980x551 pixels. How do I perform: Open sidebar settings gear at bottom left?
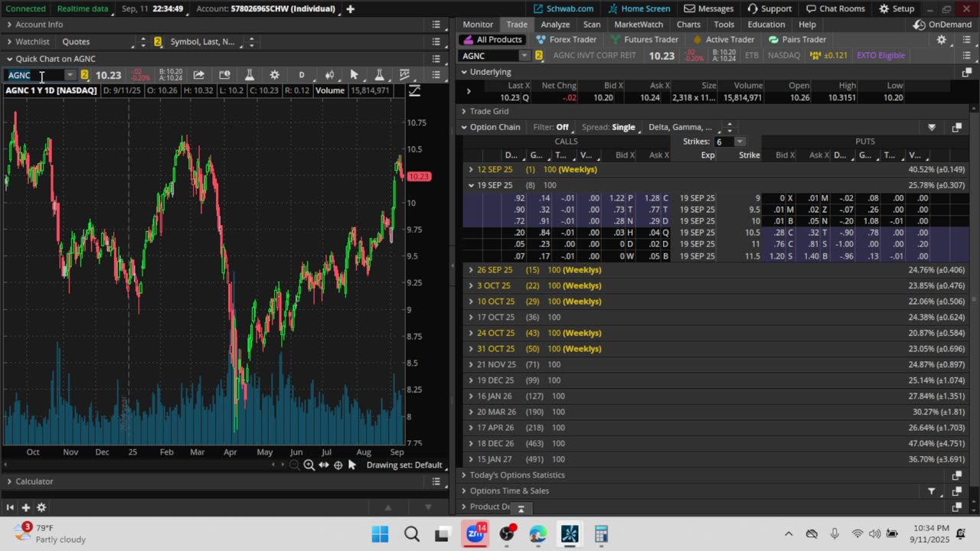pyautogui.click(x=41, y=507)
